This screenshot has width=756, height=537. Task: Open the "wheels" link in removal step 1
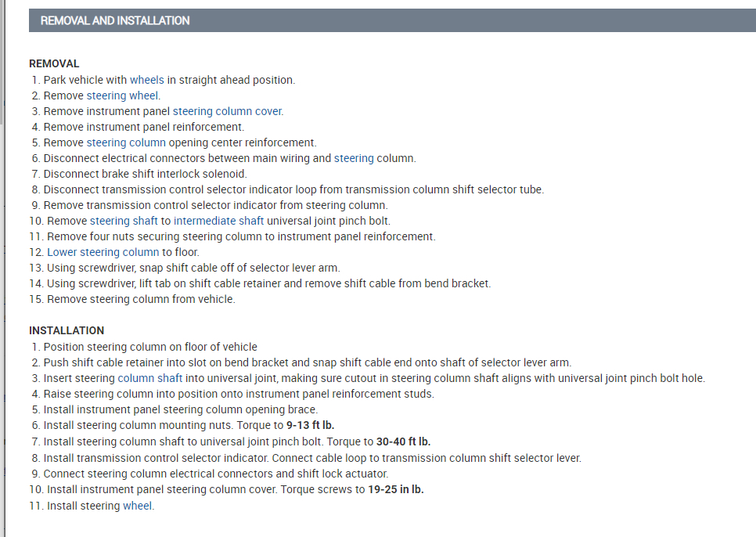click(x=147, y=80)
